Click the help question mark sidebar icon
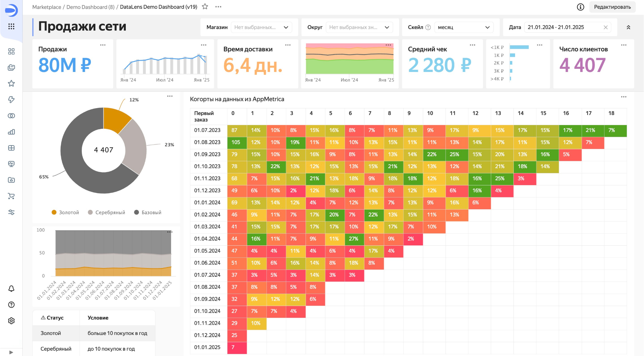 [x=11, y=305]
